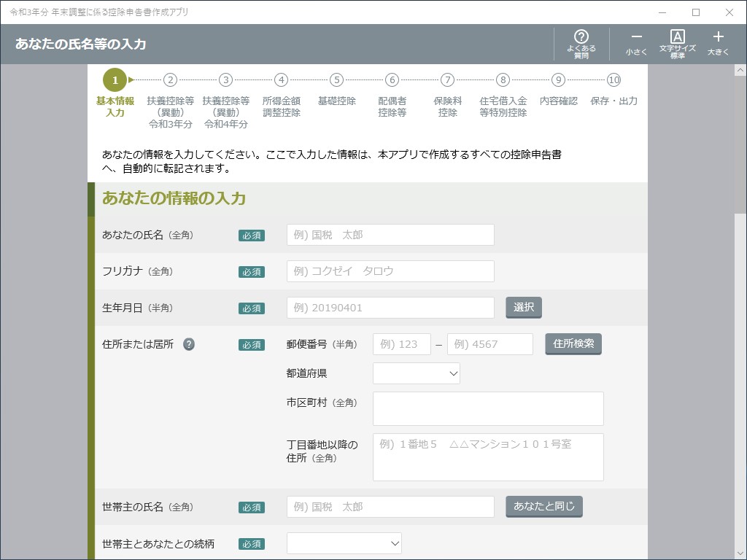
Task: Select step ④ 所得金額調整控除 circle icon
Action: tap(282, 80)
